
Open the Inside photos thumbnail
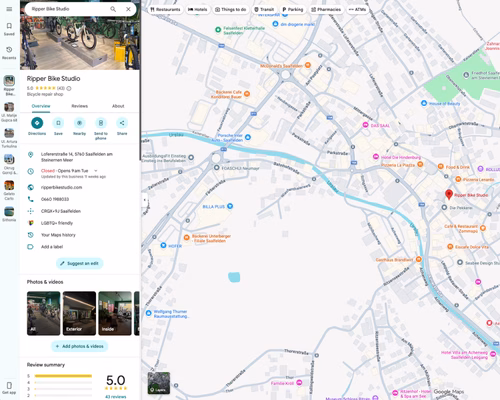pyautogui.click(x=115, y=313)
